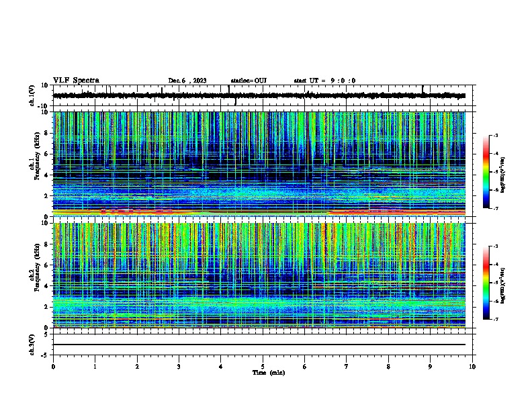The image size is (532, 411).
Task: Click the ch.3(V) axis label
Action: [x=32, y=345]
